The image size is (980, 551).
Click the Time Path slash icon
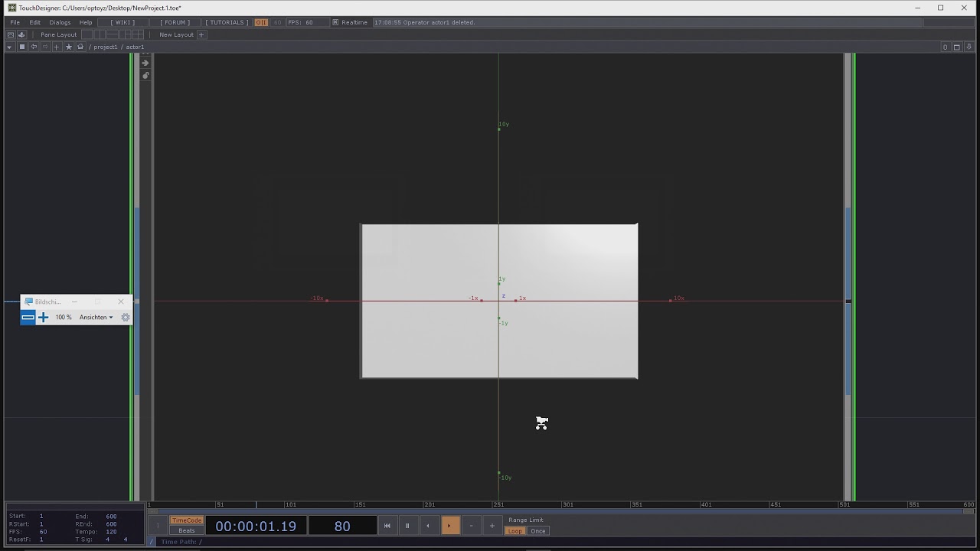[x=152, y=542]
